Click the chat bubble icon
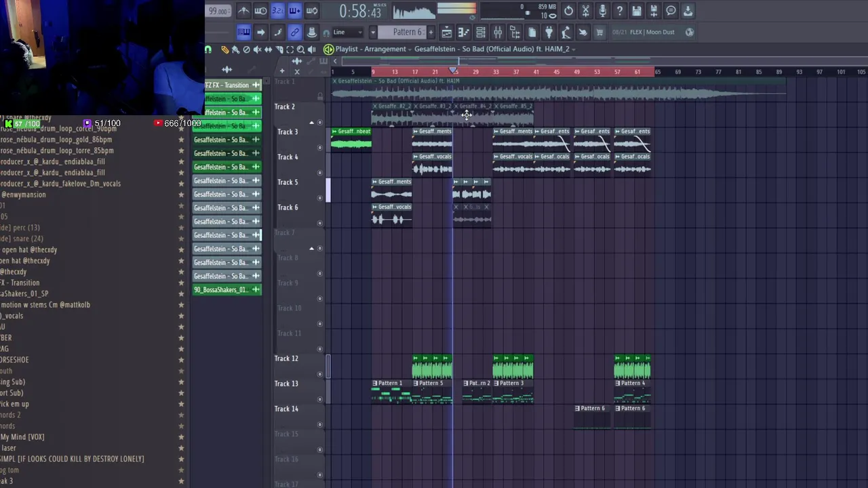 [671, 11]
